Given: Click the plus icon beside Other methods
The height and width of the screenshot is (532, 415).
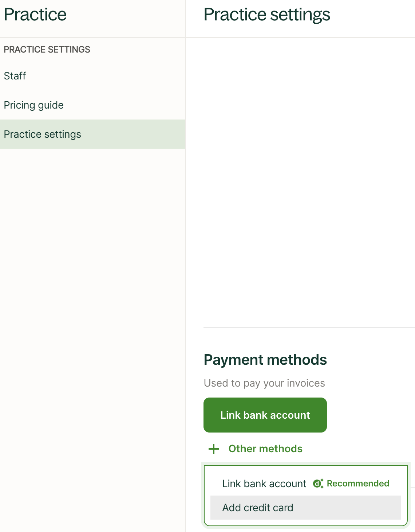Looking at the screenshot, I should [x=214, y=449].
